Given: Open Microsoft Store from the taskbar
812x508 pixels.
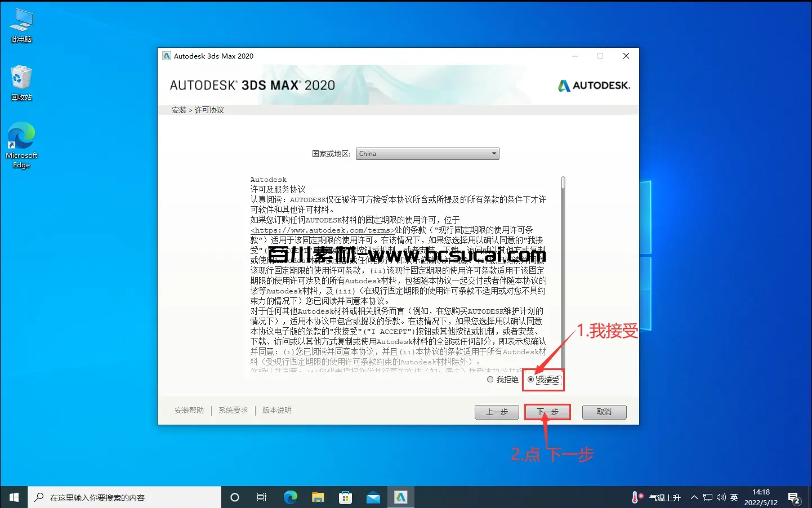Looking at the screenshot, I should (345, 497).
